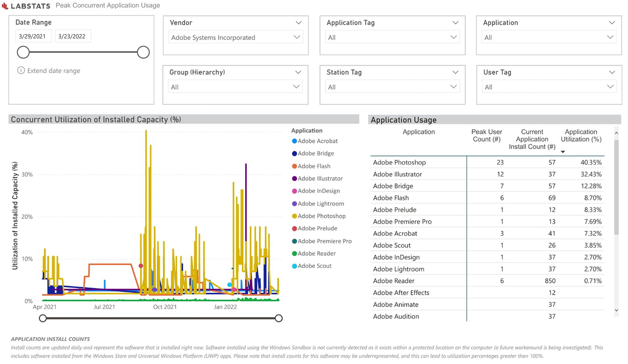Collapse the Application filter header chevron
Viewport: 628px width, 364px height.
pos(612,23)
